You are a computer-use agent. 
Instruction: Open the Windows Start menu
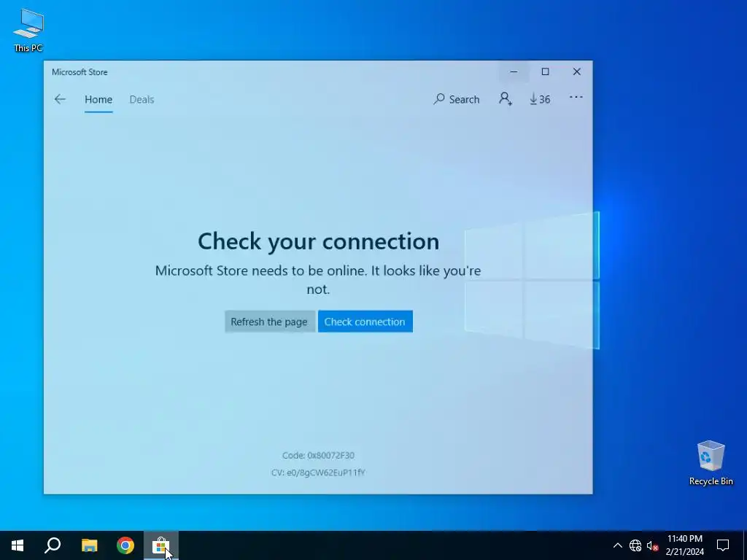[x=18, y=545]
